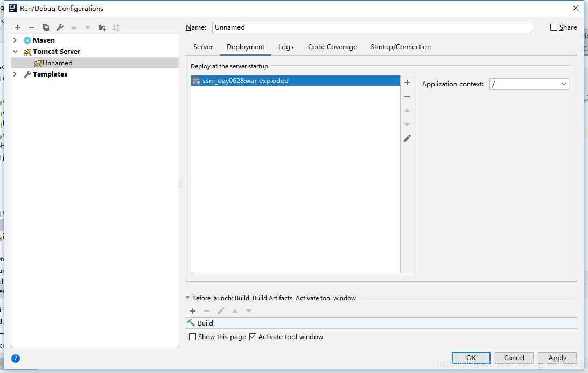Move deployment artifact up
The width and height of the screenshot is (588, 373).
click(407, 110)
